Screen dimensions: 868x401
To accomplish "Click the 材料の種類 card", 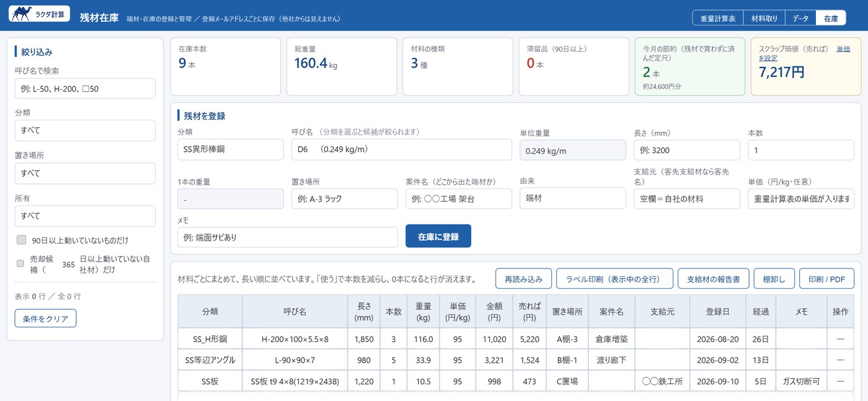I will point(458,66).
